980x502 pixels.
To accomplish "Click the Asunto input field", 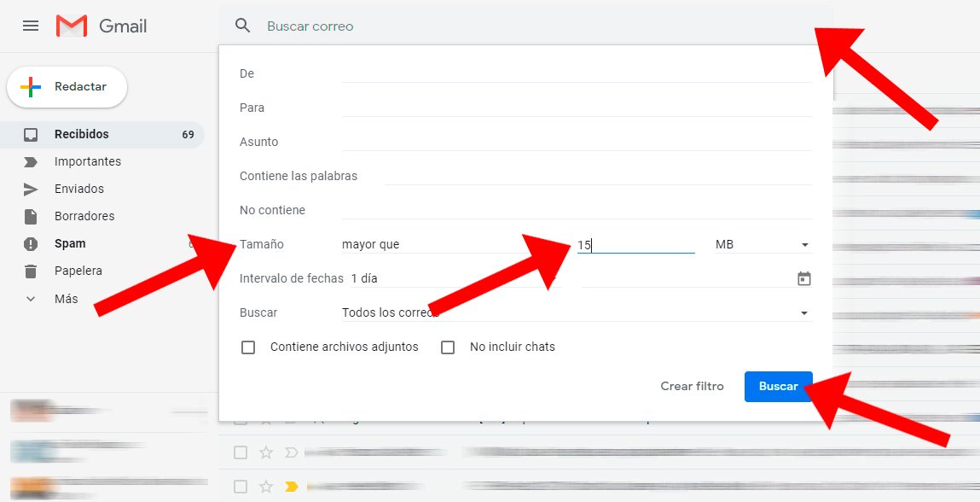I will click(x=576, y=142).
